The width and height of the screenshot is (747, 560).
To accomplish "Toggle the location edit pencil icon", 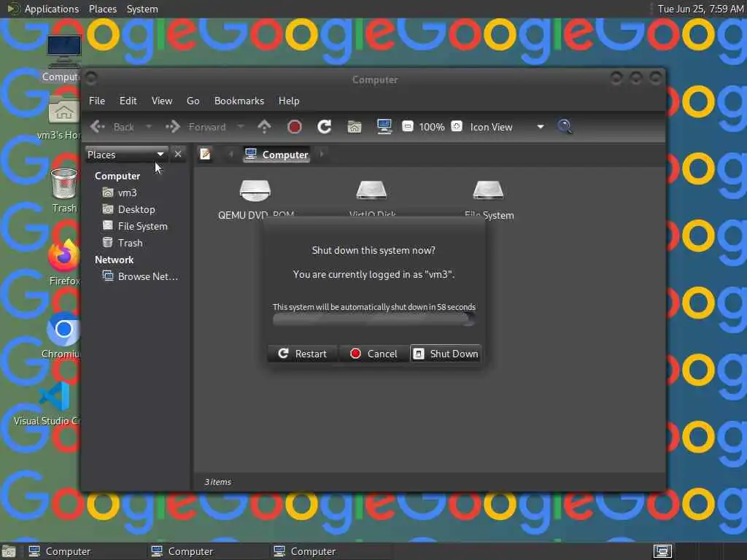I will 205,155.
